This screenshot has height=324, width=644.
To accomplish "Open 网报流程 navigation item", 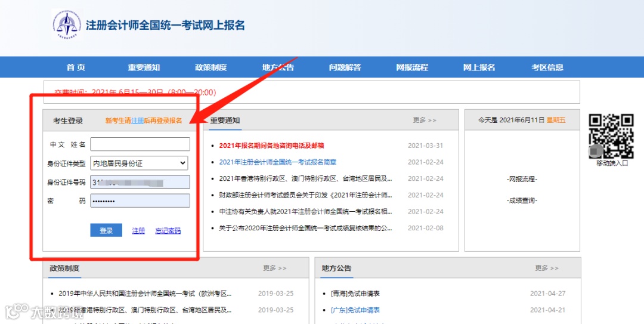I will tap(412, 67).
